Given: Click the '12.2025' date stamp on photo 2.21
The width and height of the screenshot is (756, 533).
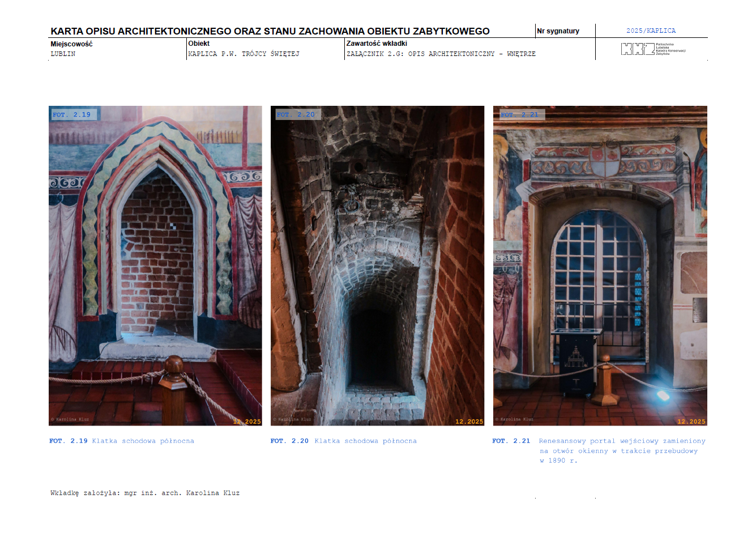Looking at the screenshot, I should (691, 422).
